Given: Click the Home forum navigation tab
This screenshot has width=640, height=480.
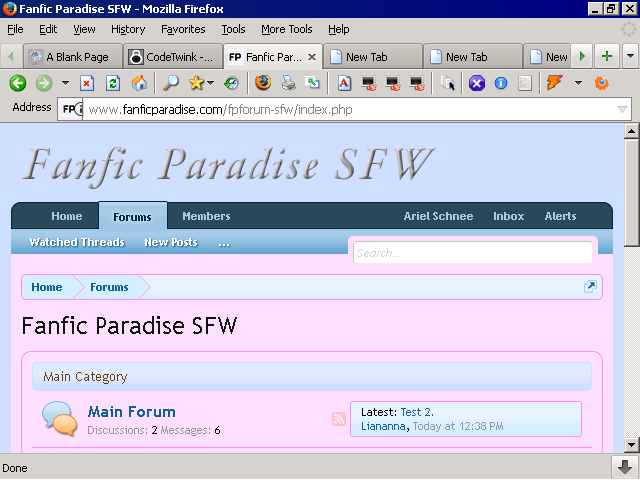Looking at the screenshot, I should pyautogui.click(x=67, y=216).
